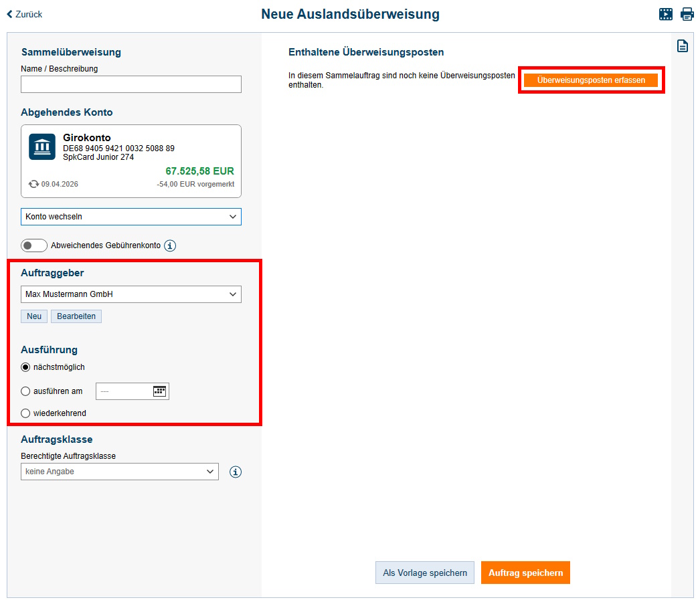The height and width of the screenshot is (602, 700).
Task: Click the printer icon
Action: pyautogui.click(x=687, y=14)
